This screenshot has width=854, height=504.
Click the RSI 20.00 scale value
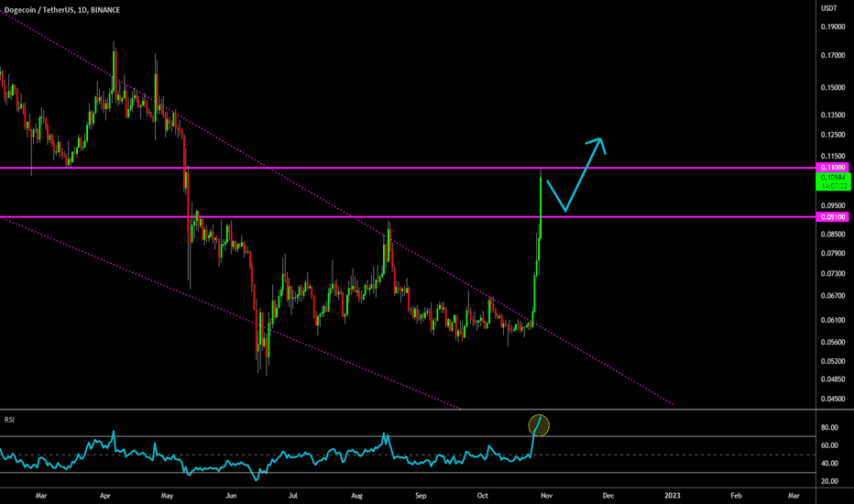829,481
